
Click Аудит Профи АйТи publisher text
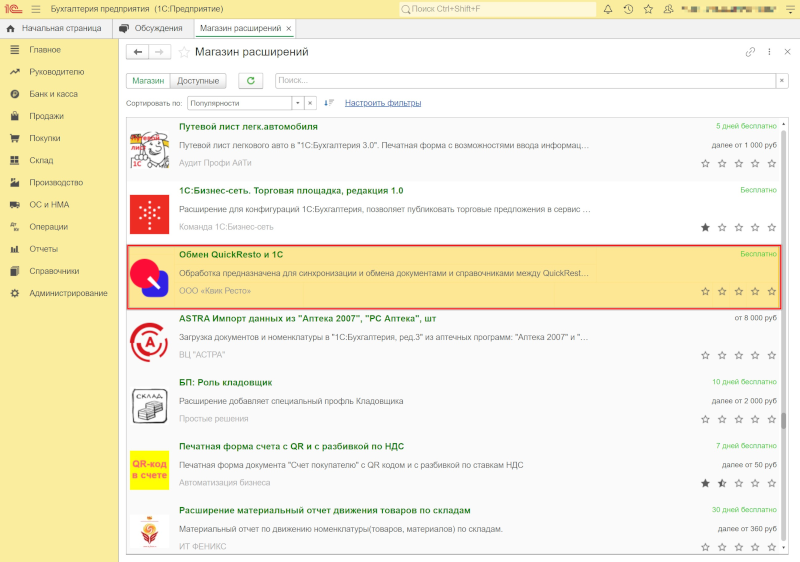[215, 163]
